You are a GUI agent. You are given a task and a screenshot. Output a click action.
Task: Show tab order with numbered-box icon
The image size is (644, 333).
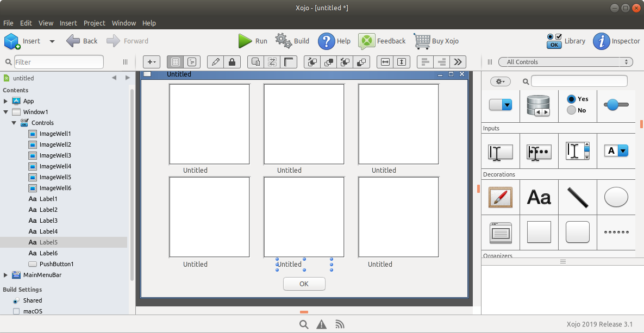pyautogui.click(x=255, y=62)
